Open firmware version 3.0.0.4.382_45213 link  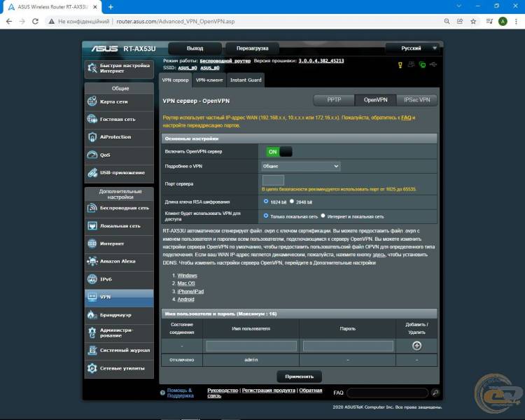coord(321,61)
